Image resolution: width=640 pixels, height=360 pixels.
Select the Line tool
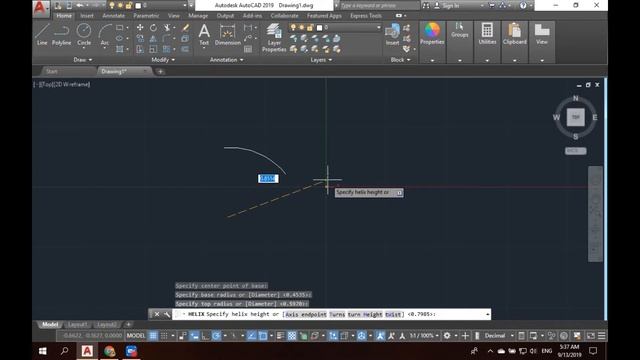pyautogui.click(x=42, y=34)
